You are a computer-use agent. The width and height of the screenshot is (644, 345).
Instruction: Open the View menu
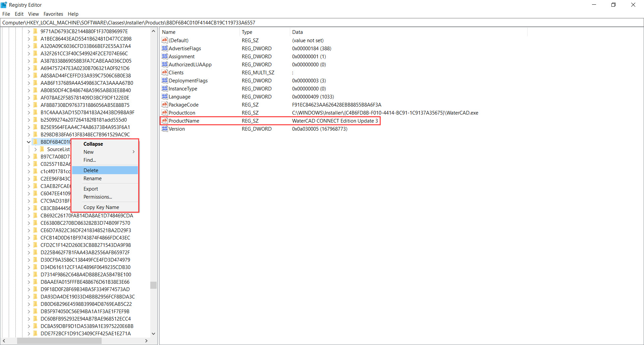(34, 14)
